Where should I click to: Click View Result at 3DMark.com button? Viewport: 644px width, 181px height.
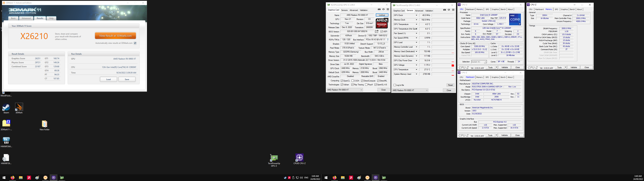(115, 36)
